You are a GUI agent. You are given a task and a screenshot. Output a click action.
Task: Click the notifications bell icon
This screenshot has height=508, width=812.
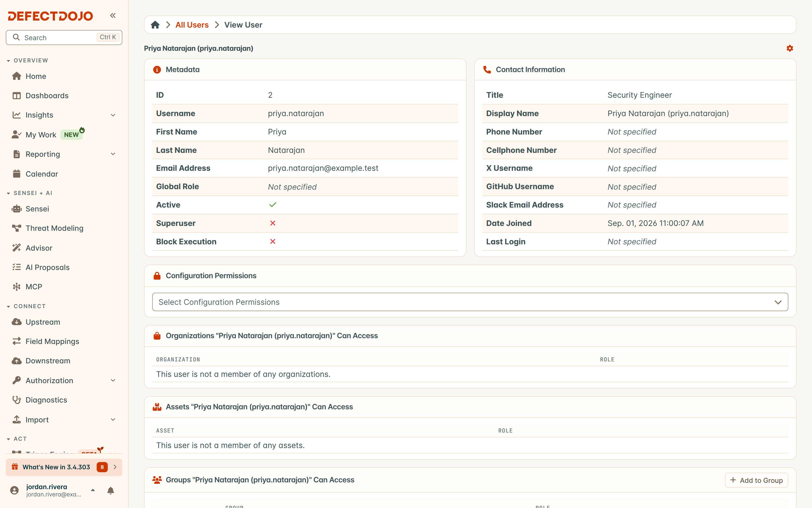(x=111, y=491)
